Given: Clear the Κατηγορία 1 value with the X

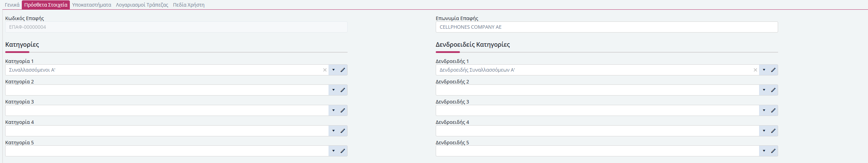Looking at the screenshot, I should (x=325, y=70).
